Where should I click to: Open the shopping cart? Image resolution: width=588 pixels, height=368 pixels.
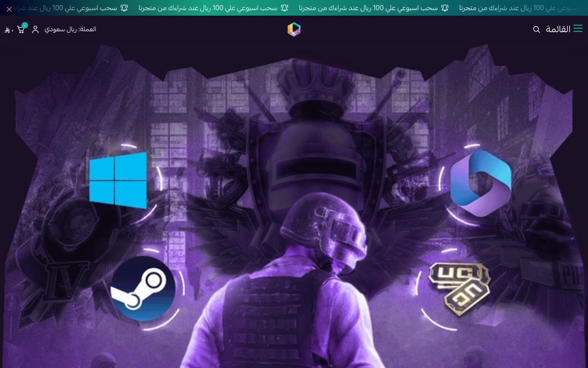click(21, 29)
